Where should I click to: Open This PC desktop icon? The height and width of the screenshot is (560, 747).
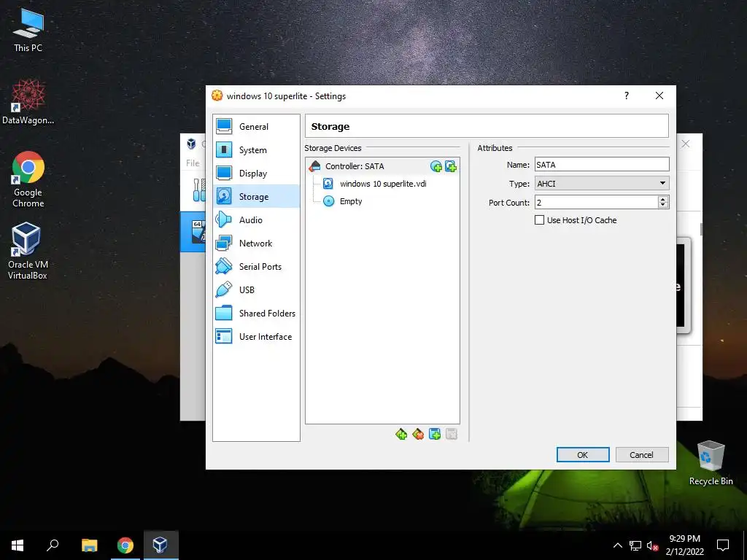click(x=28, y=31)
